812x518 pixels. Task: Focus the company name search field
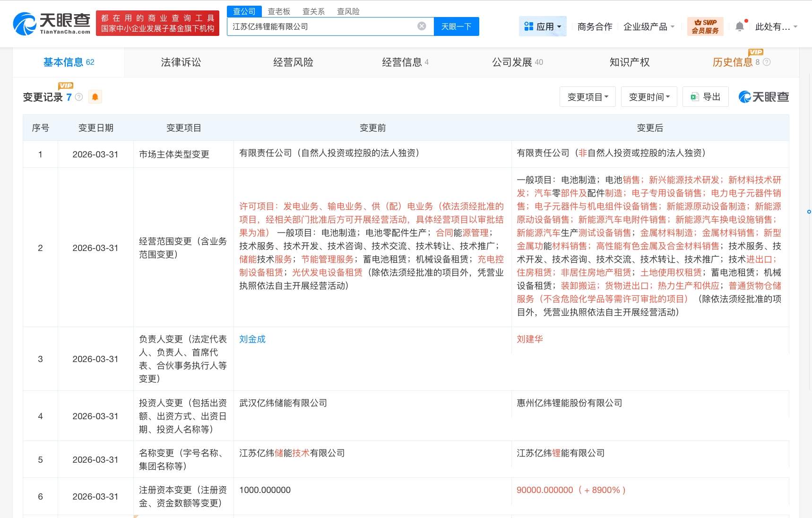tap(321, 26)
